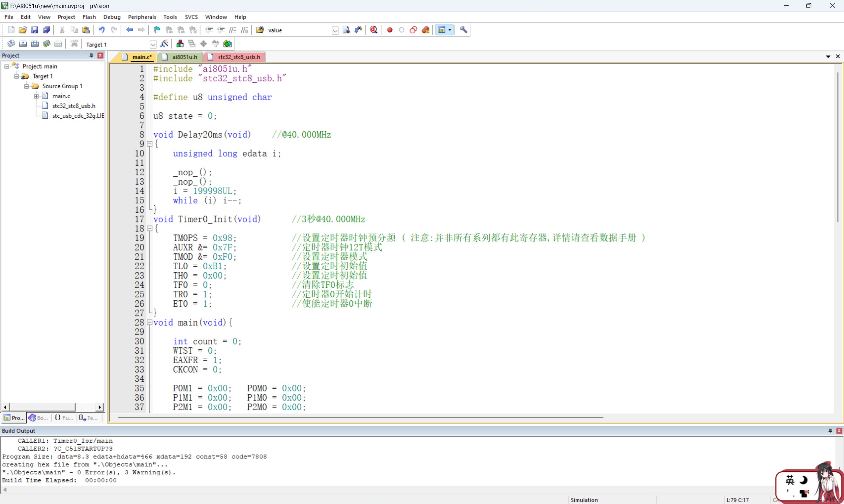
Task: Fold the Delay20ms function at line 9
Action: (149, 144)
